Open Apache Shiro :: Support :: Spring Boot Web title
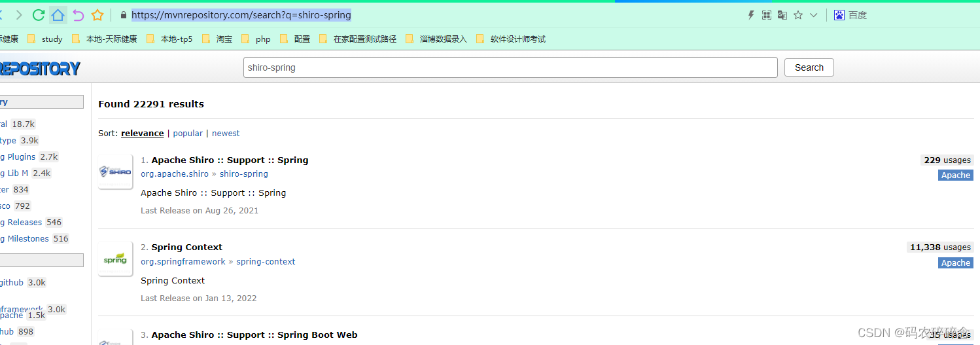The height and width of the screenshot is (345, 980). point(254,335)
